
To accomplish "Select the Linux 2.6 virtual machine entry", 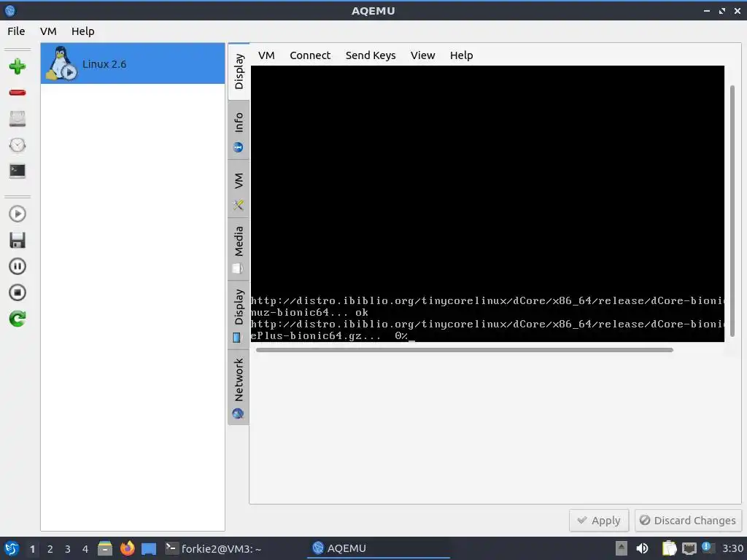I will (x=133, y=63).
